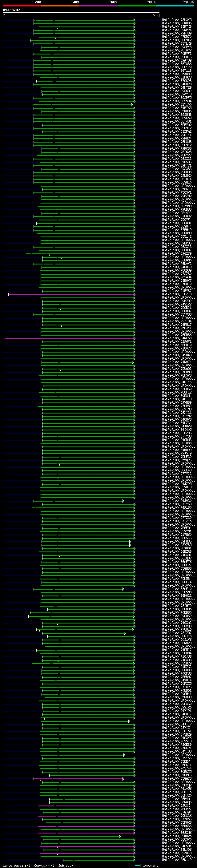Viewport: 197px width, 868px height.
Task: Click the magenta alignment bar for B4NF50
Action: coord(70,339)
